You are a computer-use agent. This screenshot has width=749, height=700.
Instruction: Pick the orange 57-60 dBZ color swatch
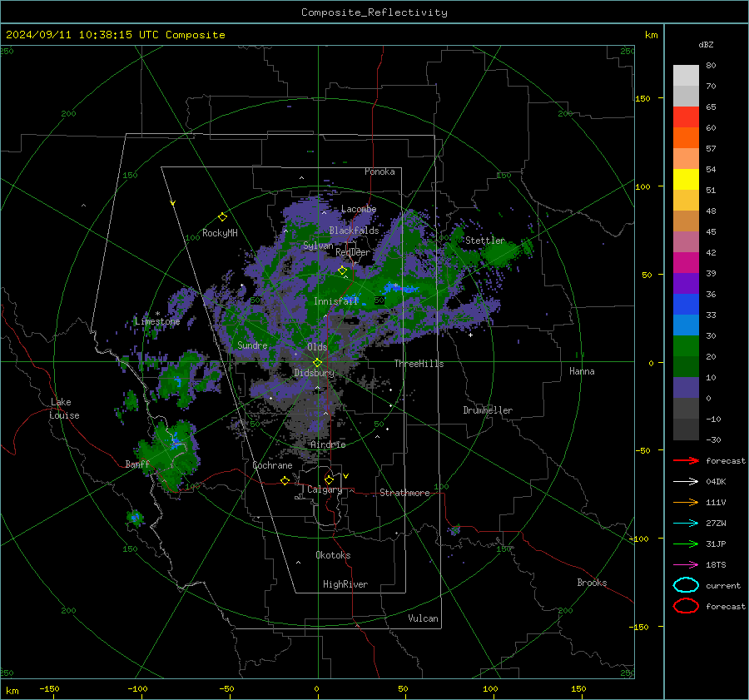686,138
